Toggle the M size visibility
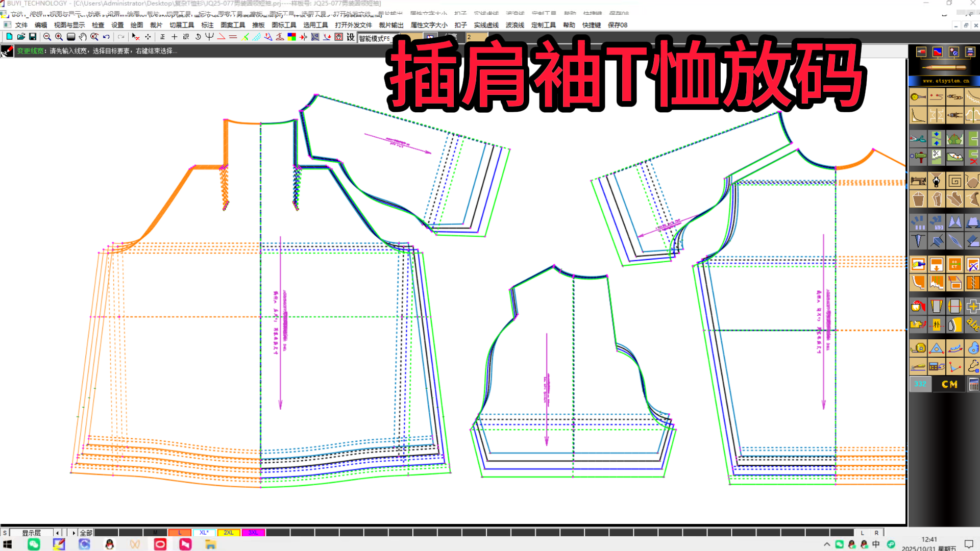 pyautogui.click(x=156, y=532)
